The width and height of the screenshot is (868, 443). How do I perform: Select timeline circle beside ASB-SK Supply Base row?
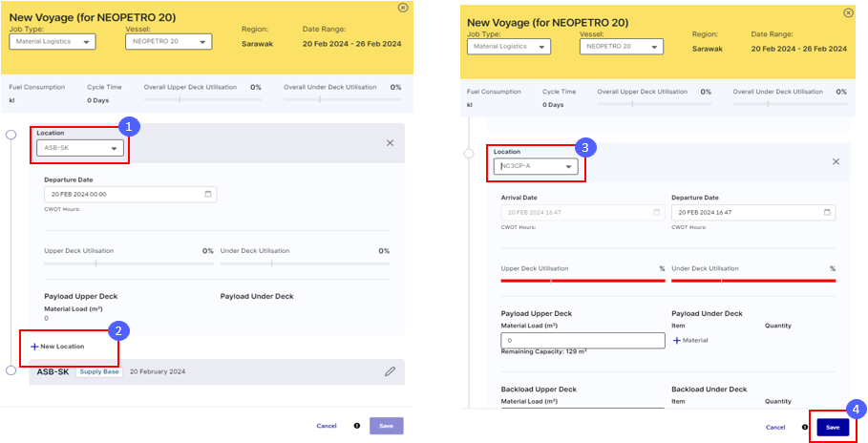11,370
